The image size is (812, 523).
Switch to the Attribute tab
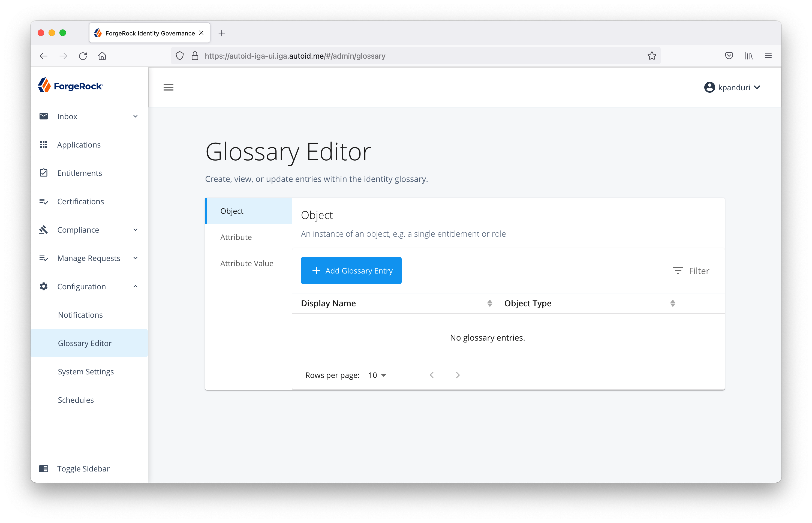(x=236, y=237)
